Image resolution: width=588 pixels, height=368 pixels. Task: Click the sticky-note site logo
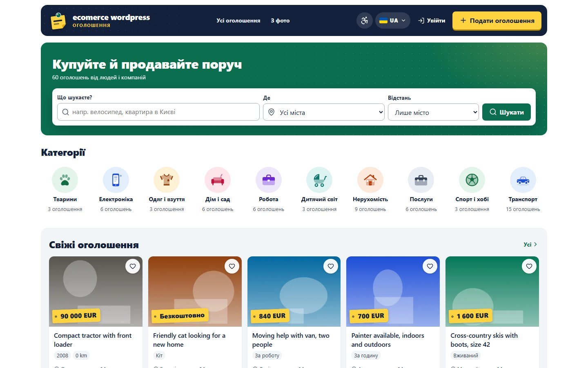tap(58, 21)
